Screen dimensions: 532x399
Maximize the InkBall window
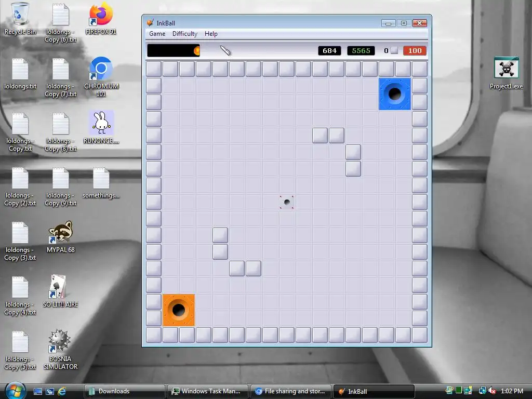point(404,23)
